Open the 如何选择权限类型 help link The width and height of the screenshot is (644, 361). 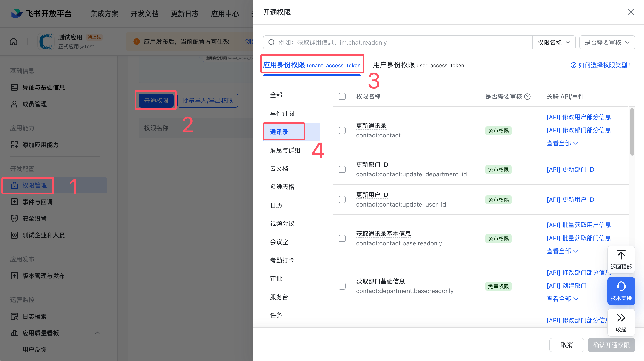601,65
